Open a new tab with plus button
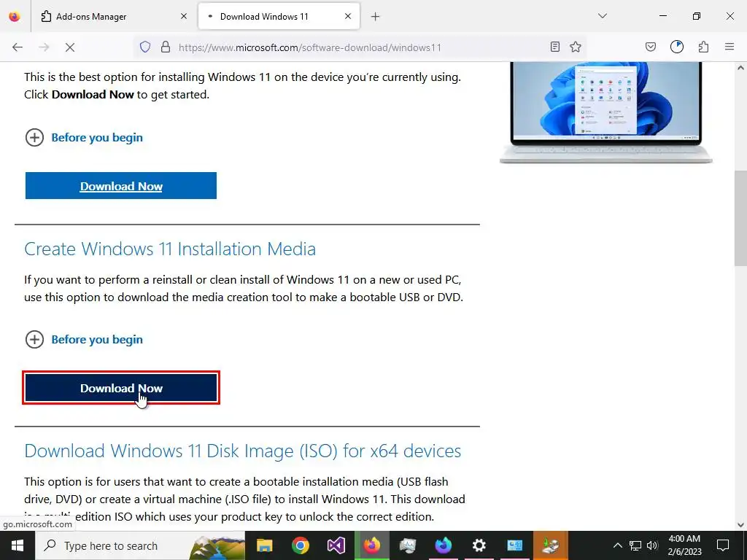 pyautogui.click(x=376, y=17)
